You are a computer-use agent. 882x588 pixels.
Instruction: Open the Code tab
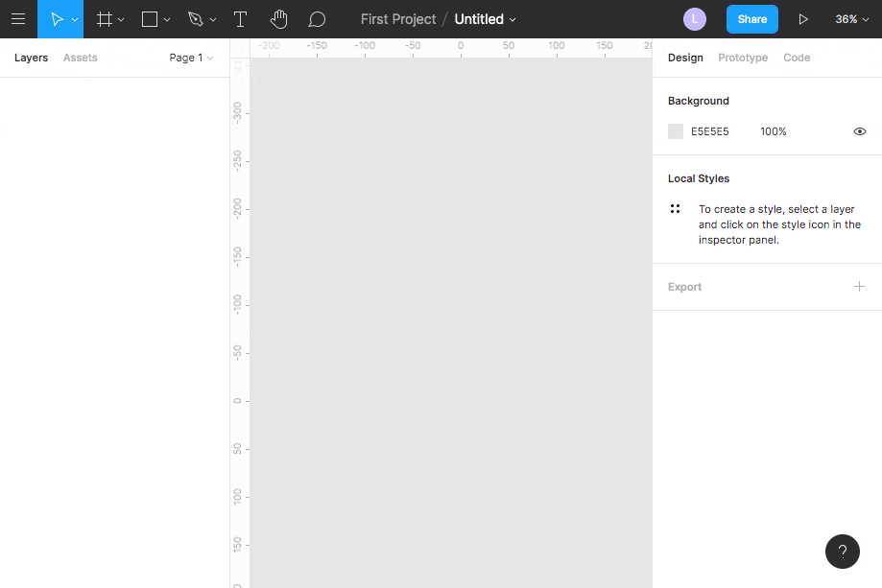tap(797, 58)
